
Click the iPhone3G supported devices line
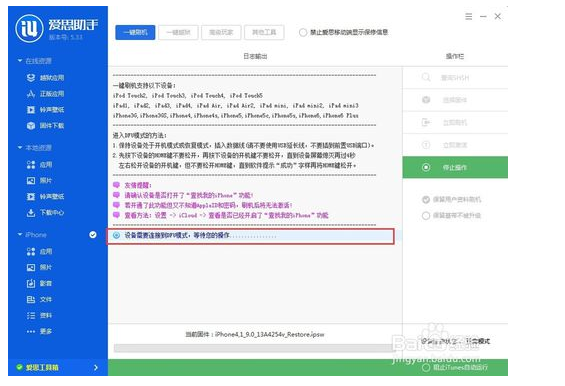coord(236,116)
